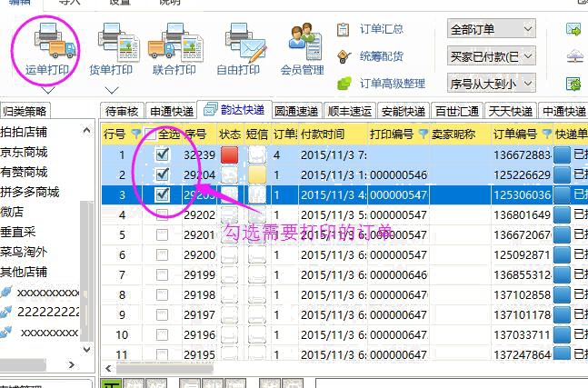Screen dimensions: 588x388
Task: Open the 序号从大到小 sort dropdown
Action: tap(492, 84)
